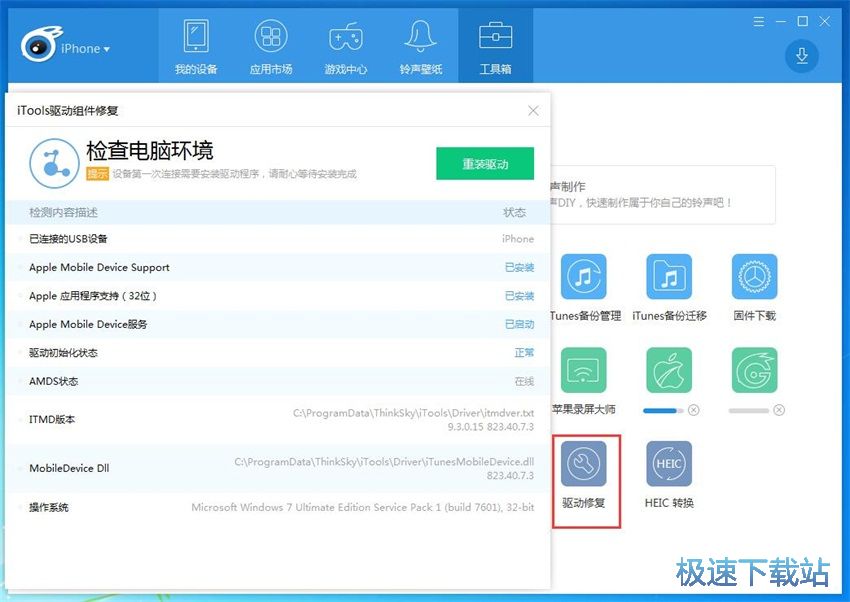Click the iPhone status value
The height and width of the screenshot is (602, 850).
click(x=518, y=239)
